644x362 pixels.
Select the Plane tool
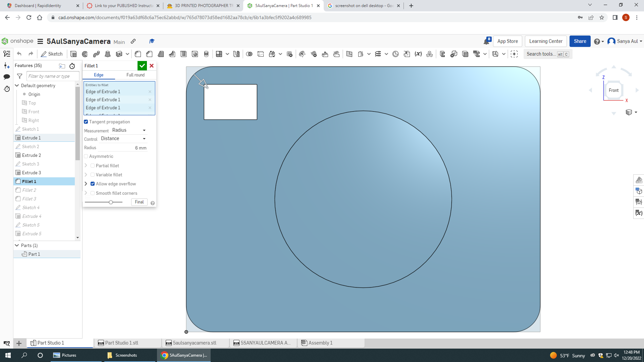click(349, 54)
